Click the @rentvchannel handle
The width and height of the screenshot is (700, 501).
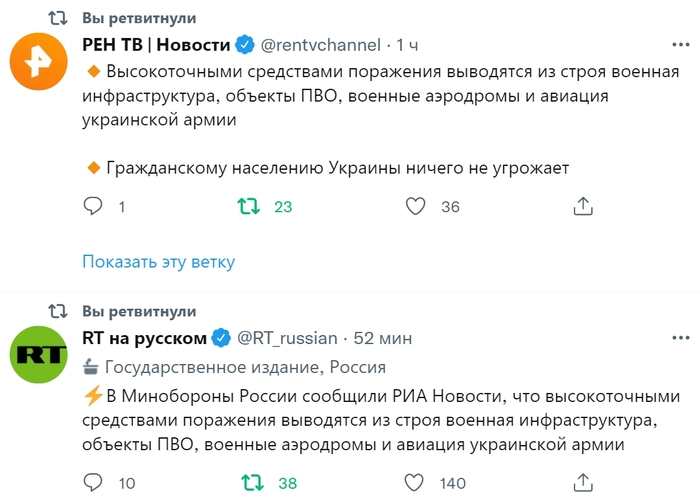(x=321, y=45)
